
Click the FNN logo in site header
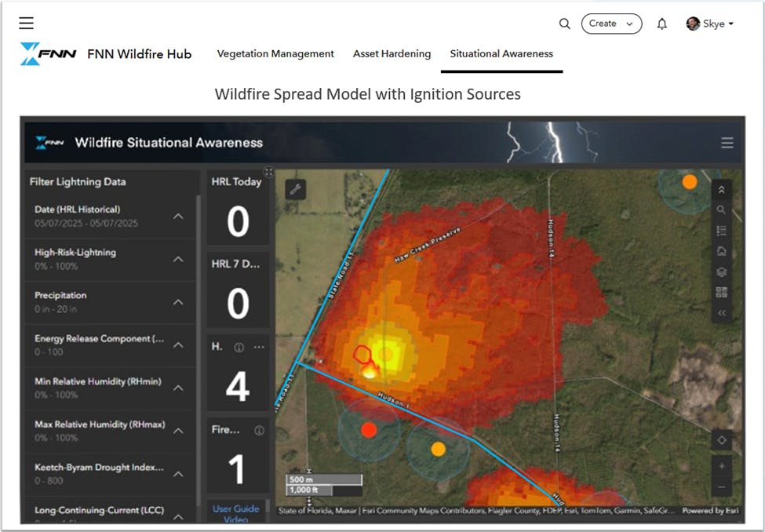49,53
